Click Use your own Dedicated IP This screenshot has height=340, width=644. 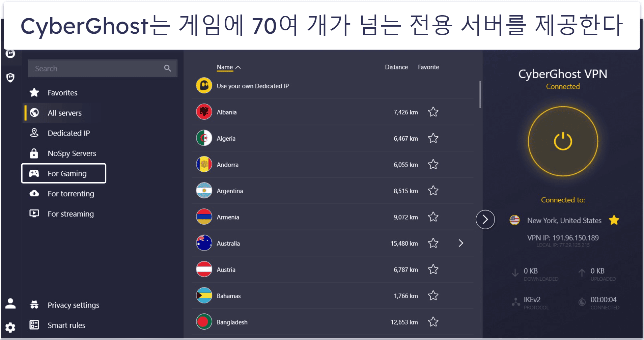[x=253, y=86]
